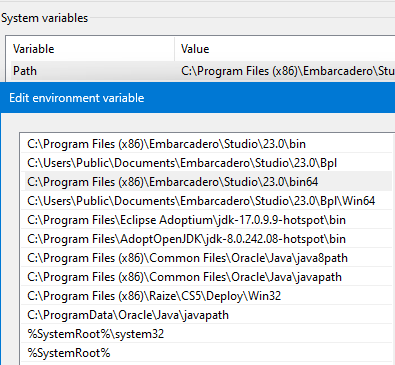Viewport: 395px width, 365px height.
Task: Click the Path variable's value cell
Action: coord(288,71)
